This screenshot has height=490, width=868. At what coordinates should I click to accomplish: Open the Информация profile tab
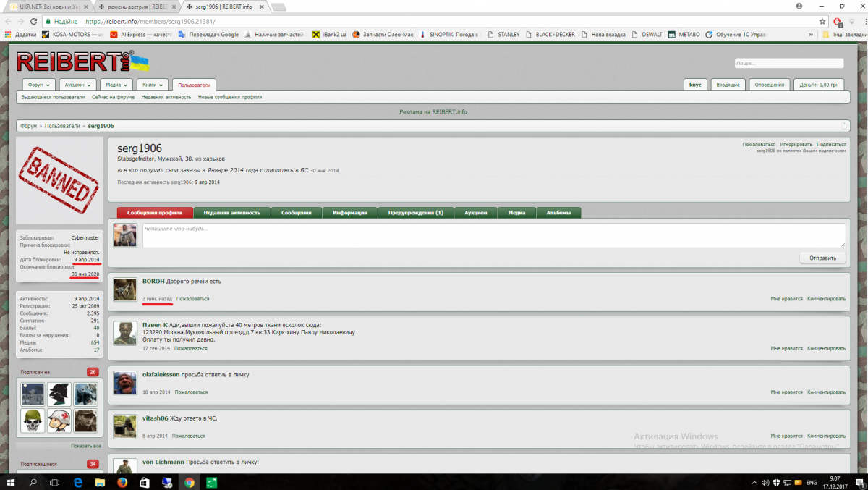click(350, 213)
